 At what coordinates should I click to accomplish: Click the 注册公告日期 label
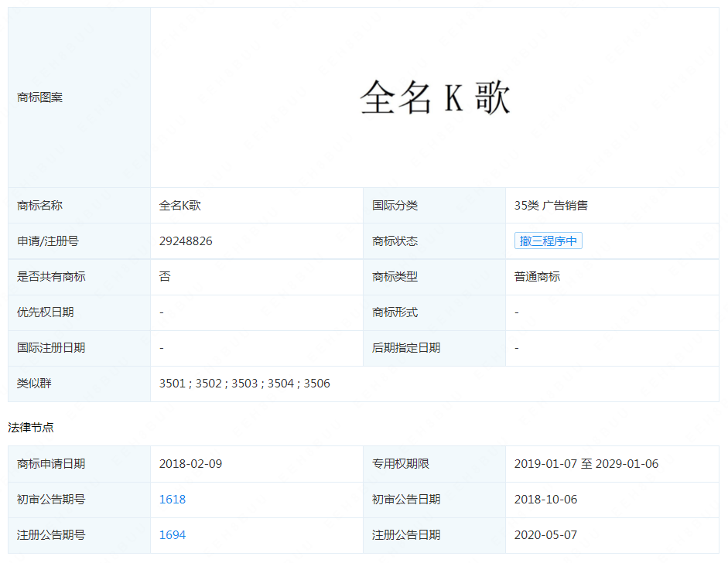click(406, 535)
